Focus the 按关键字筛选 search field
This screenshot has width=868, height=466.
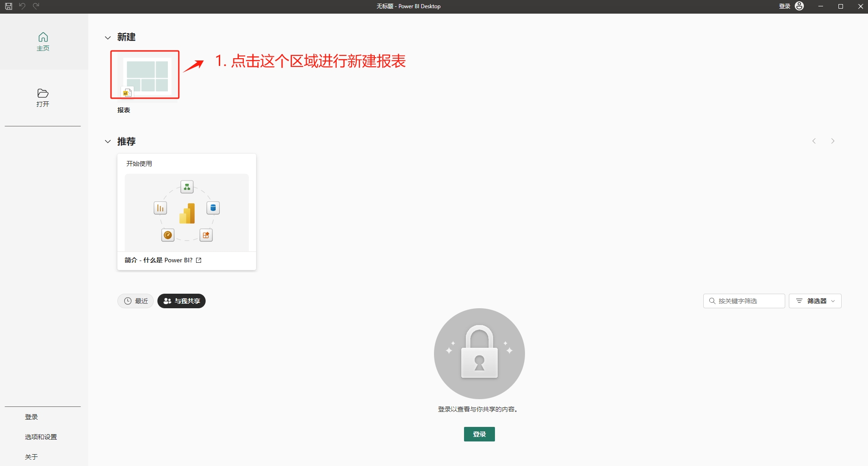pos(744,301)
